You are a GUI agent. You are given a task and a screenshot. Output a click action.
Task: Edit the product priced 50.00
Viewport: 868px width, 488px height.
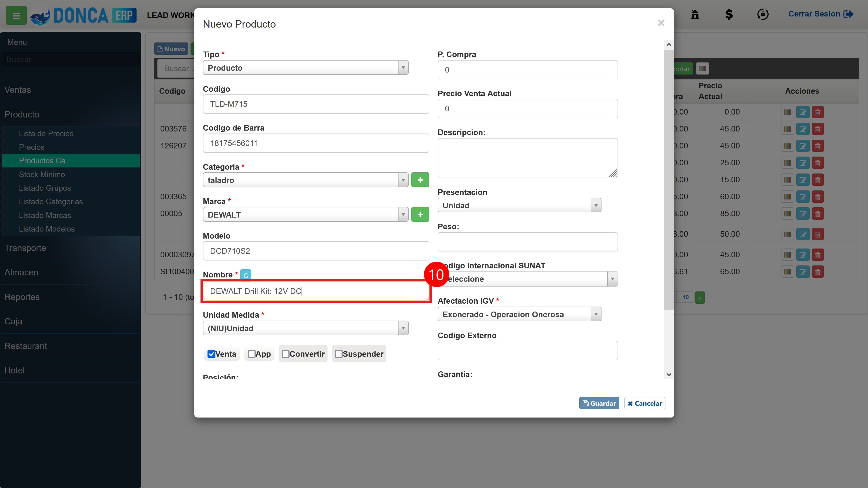pos(803,234)
